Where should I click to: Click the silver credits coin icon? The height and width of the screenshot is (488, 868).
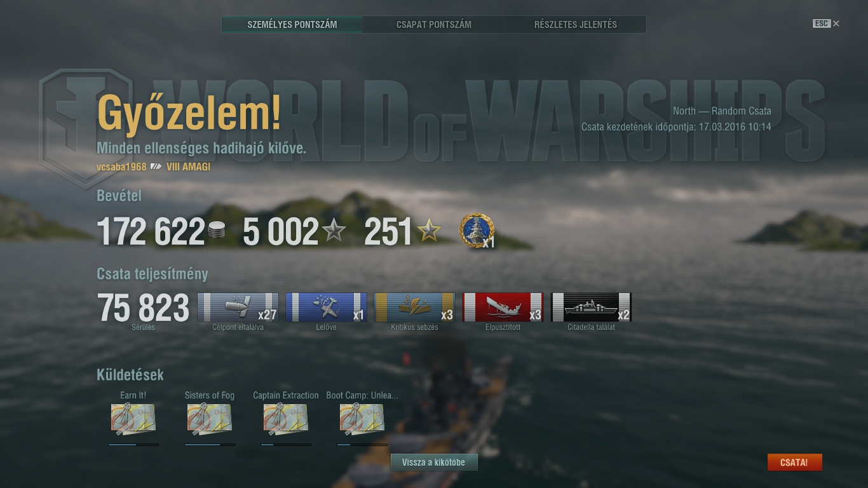217,231
